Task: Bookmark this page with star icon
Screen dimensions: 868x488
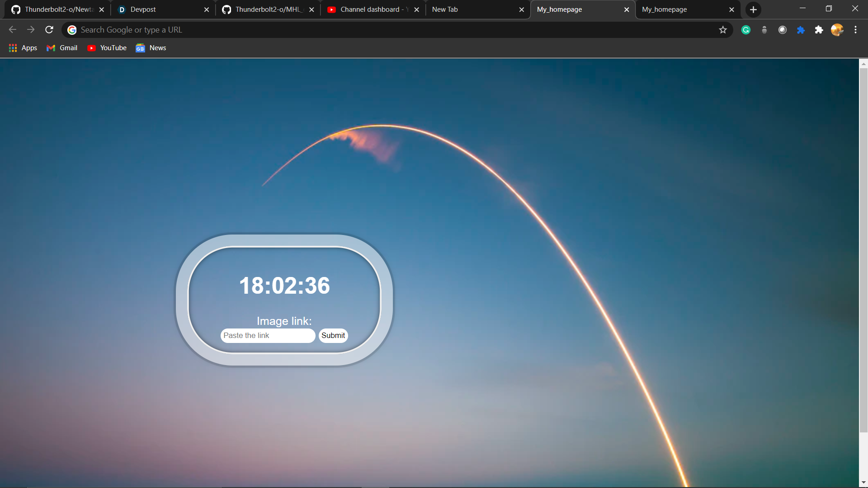Action: click(x=723, y=30)
